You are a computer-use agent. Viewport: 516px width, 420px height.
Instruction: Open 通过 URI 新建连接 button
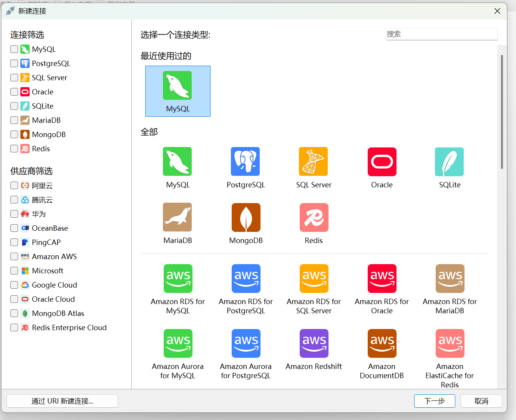tap(62, 401)
